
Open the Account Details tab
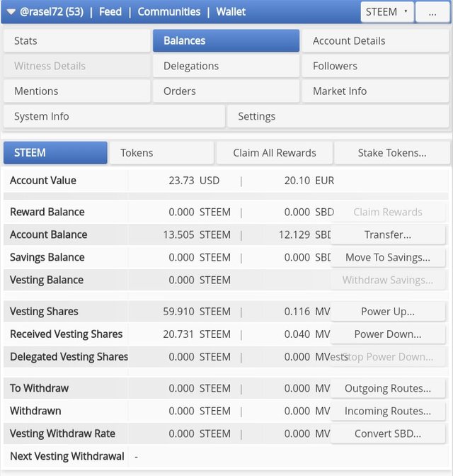click(x=376, y=40)
